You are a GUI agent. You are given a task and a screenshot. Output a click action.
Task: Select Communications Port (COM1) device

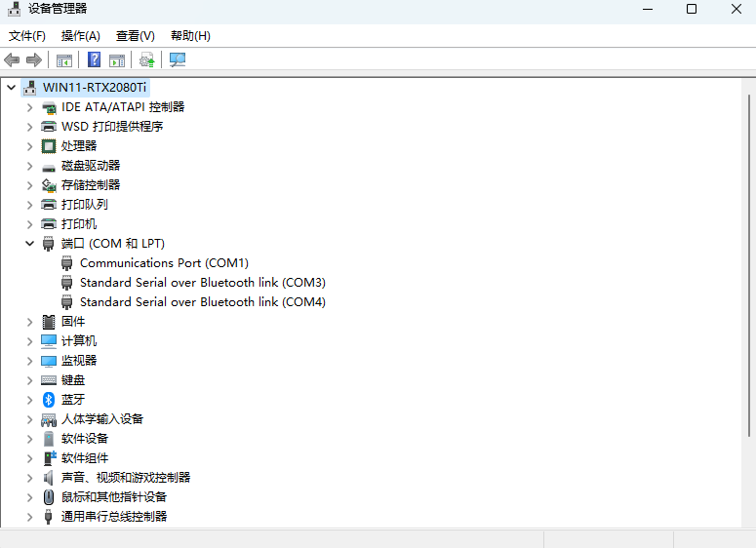coord(164,263)
